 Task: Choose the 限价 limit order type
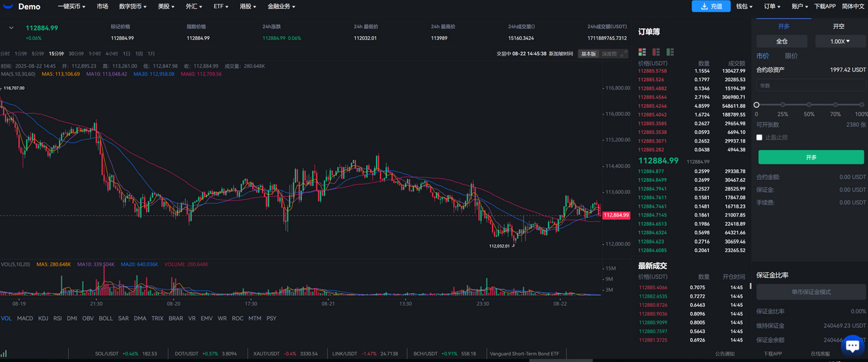tap(791, 56)
